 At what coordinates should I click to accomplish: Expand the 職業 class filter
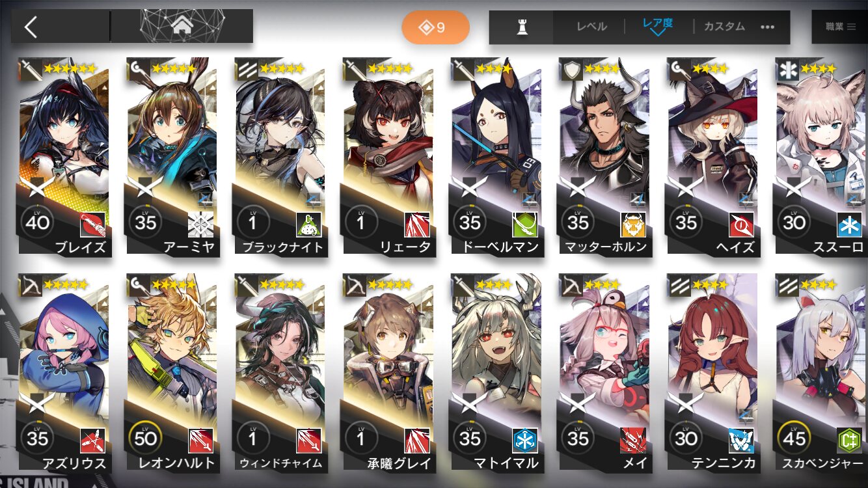coord(839,27)
